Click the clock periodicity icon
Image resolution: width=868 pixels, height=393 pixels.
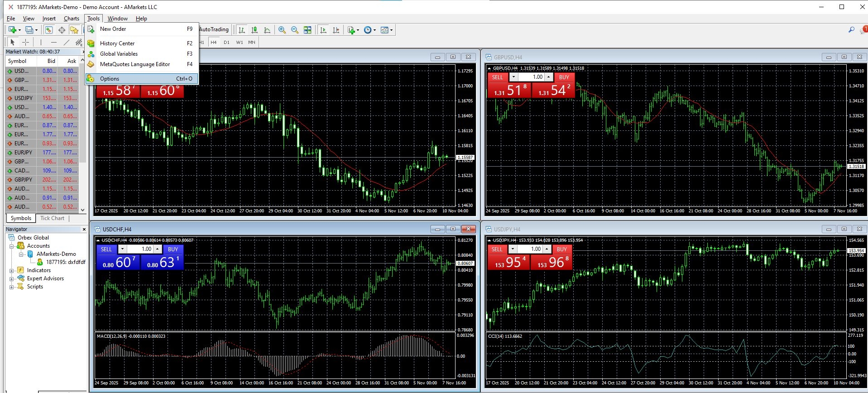(x=369, y=30)
